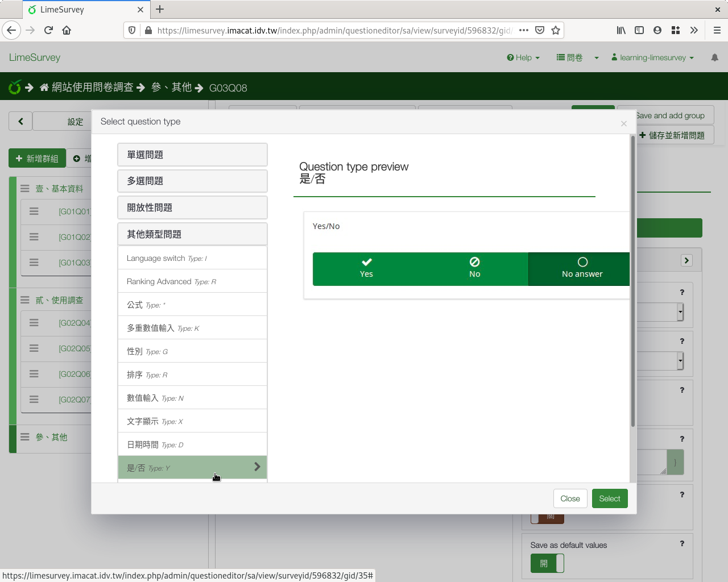Click the lock icon in address bar
This screenshot has width=728, height=582.
[x=148, y=30]
